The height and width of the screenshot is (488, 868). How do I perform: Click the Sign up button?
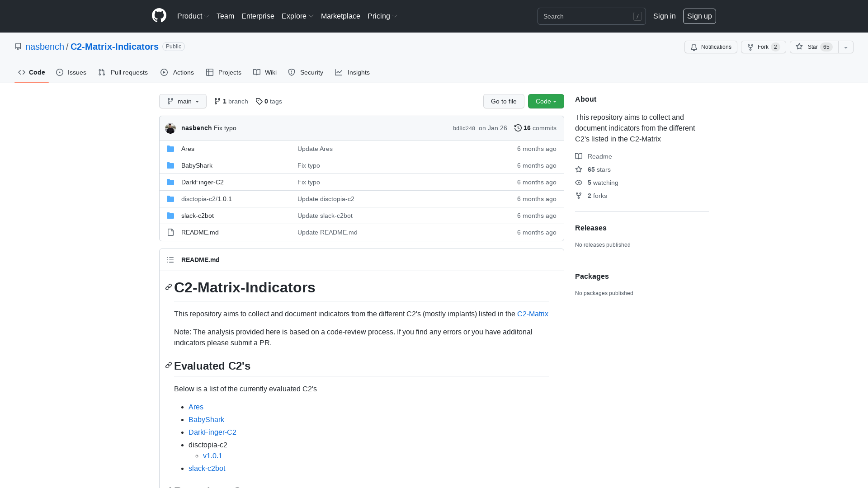click(699, 16)
